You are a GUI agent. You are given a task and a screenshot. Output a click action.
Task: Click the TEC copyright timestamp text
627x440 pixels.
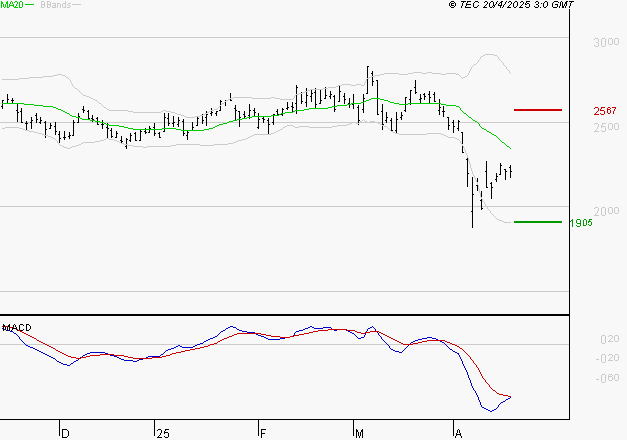(511, 4)
